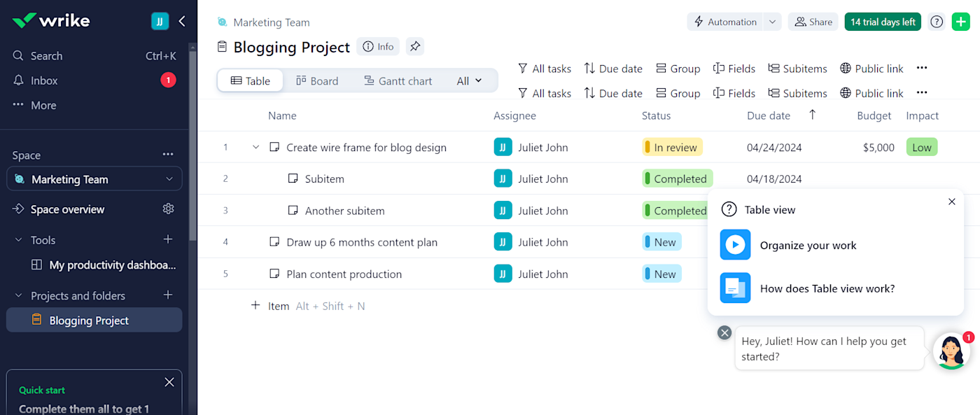Open the All views dropdown
Image resolution: width=980 pixels, height=415 pixels.
(470, 81)
